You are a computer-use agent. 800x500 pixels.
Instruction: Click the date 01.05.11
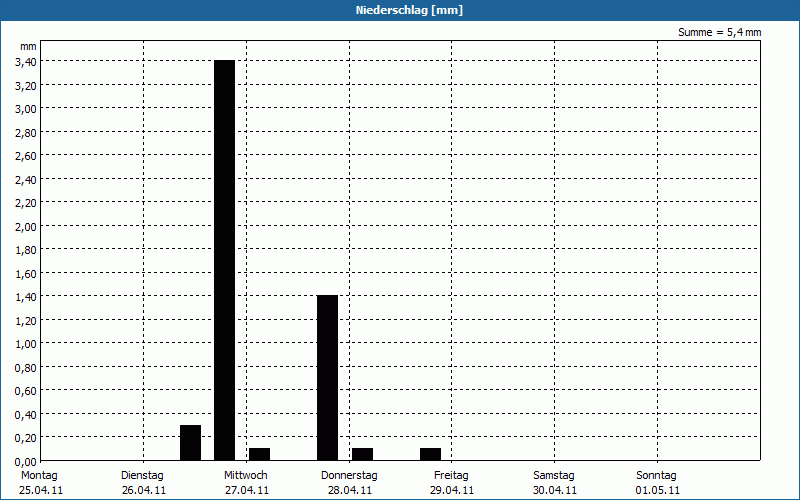click(658, 490)
